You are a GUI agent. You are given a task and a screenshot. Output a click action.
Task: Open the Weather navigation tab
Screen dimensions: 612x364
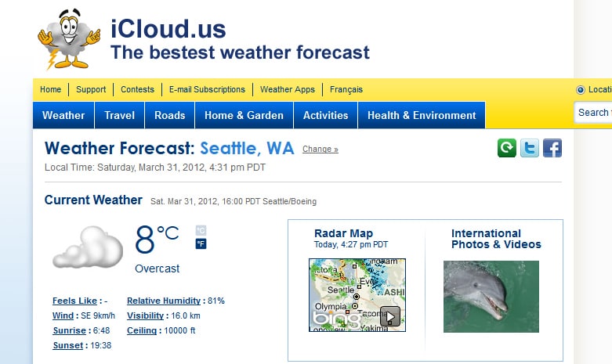(x=63, y=115)
